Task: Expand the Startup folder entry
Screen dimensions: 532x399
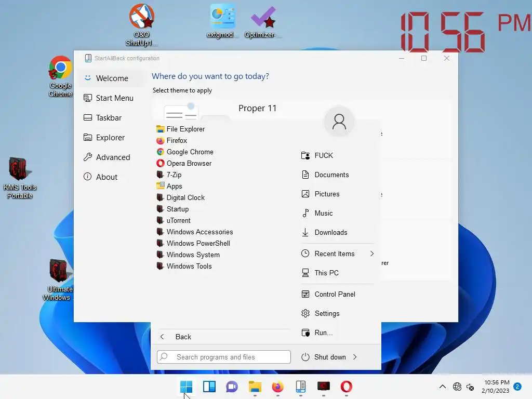Action: [172, 209]
